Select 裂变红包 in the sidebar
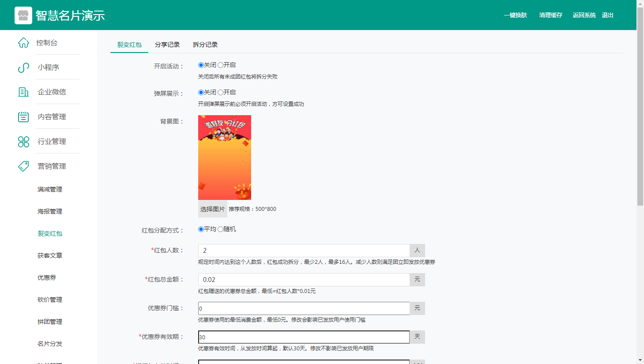This screenshot has height=364, width=644. point(50,233)
